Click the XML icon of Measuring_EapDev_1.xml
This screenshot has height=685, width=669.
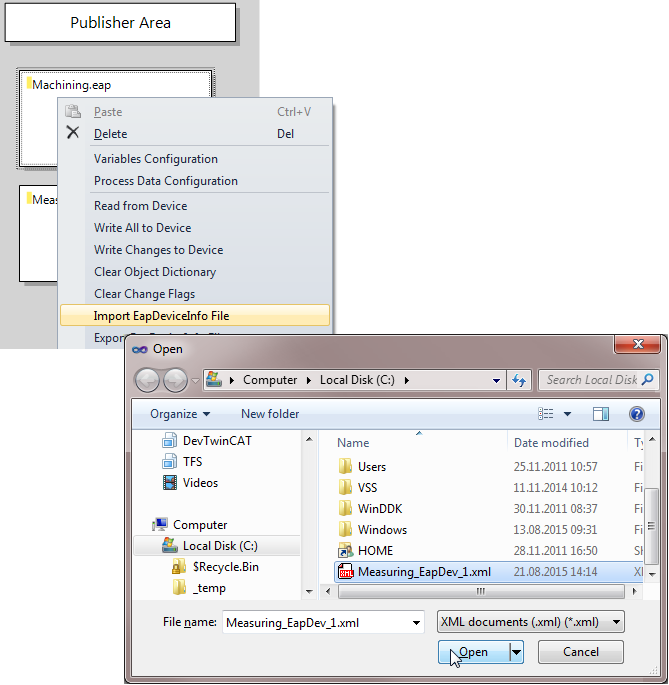(x=345, y=571)
